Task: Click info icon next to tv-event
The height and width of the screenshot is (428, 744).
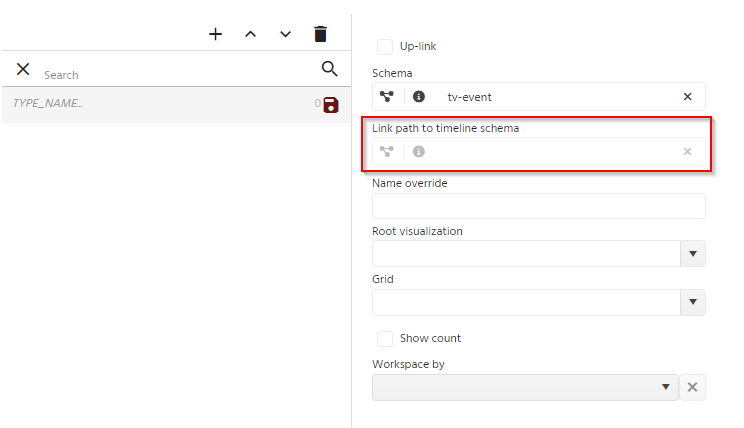Action: tap(418, 97)
